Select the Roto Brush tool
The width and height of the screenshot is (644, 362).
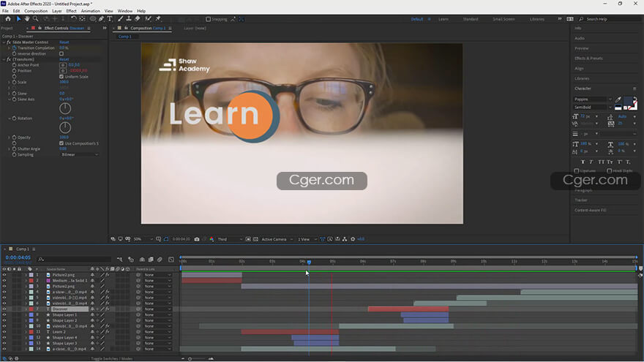tap(148, 19)
